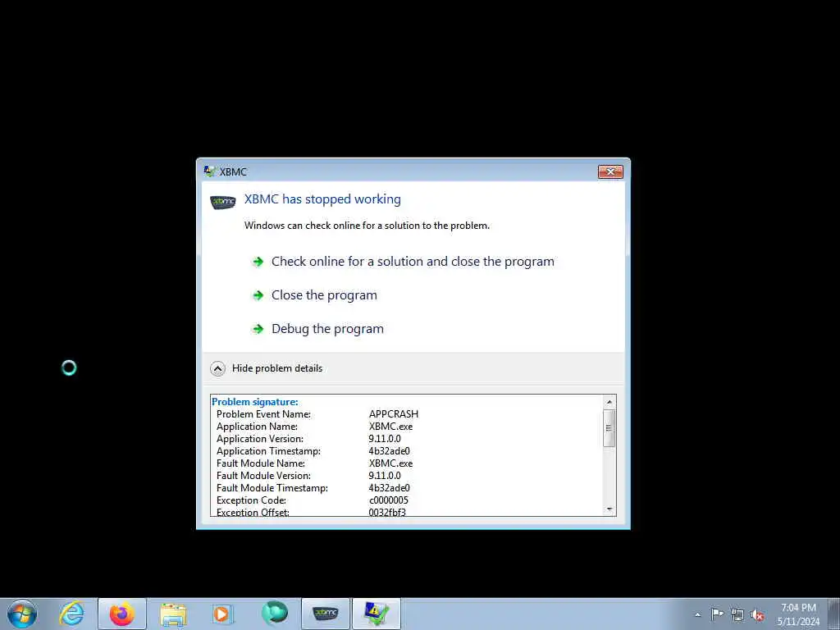Click the XBMC logo in the dialog
The width and height of the screenshot is (840, 630).
coord(223,202)
